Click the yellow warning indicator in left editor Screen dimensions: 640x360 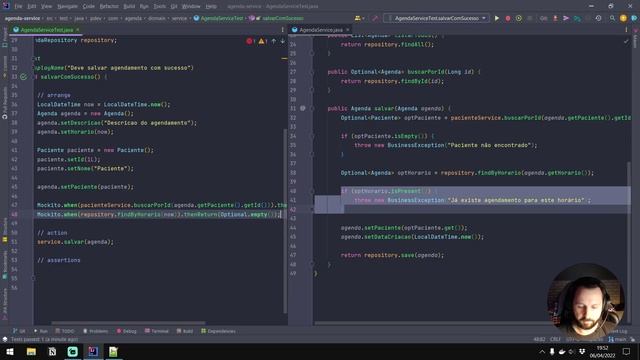click(x=262, y=41)
